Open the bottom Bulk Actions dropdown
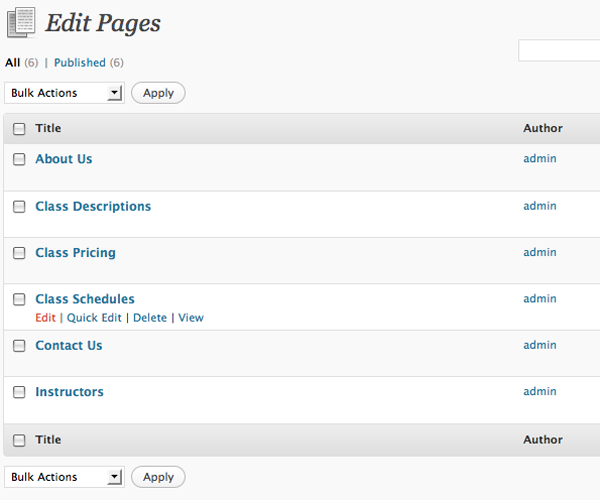This screenshot has height=500, width=600. (64, 477)
